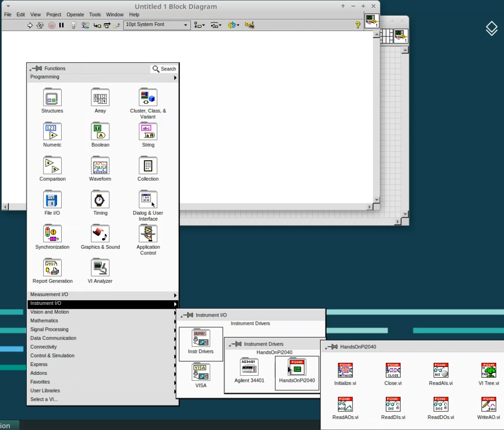The image size is (504, 430).
Task: Open the File menu
Action: click(x=8, y=14)
